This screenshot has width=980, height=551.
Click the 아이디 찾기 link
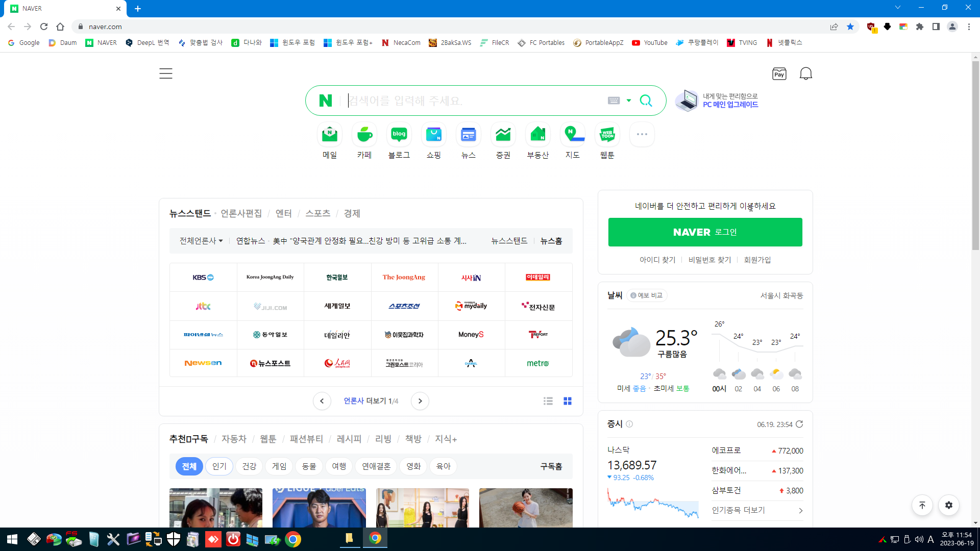[657, 260]
